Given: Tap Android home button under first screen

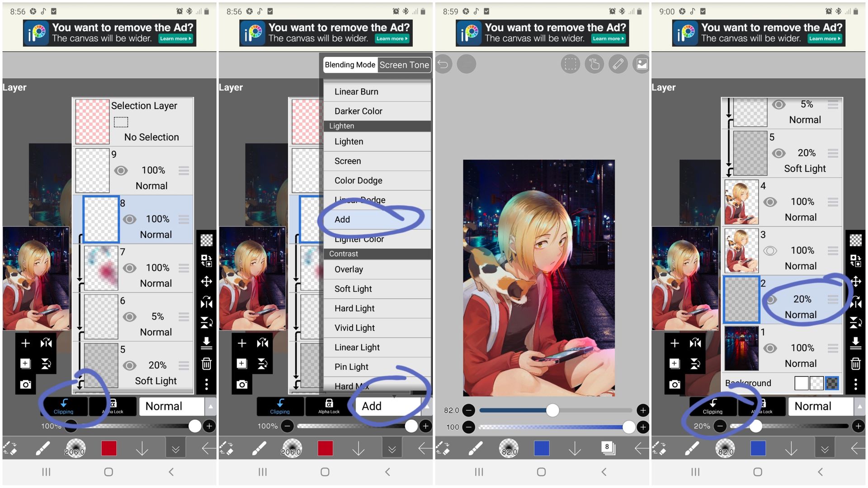Looking at the screenshot, I should coord(108,472).
